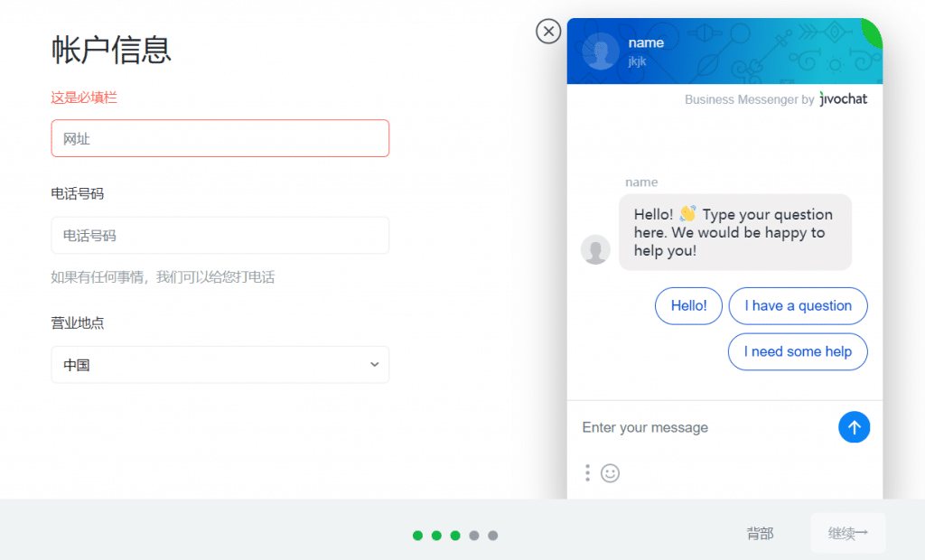Open the emoji picker smiley icon
This screenshot has width=925, height=560.
coord(610,473)
